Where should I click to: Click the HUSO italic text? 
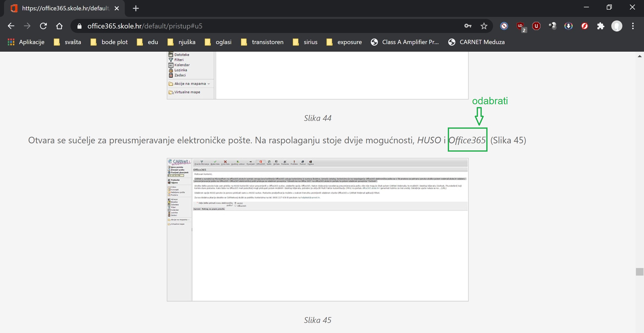(429, 140)
